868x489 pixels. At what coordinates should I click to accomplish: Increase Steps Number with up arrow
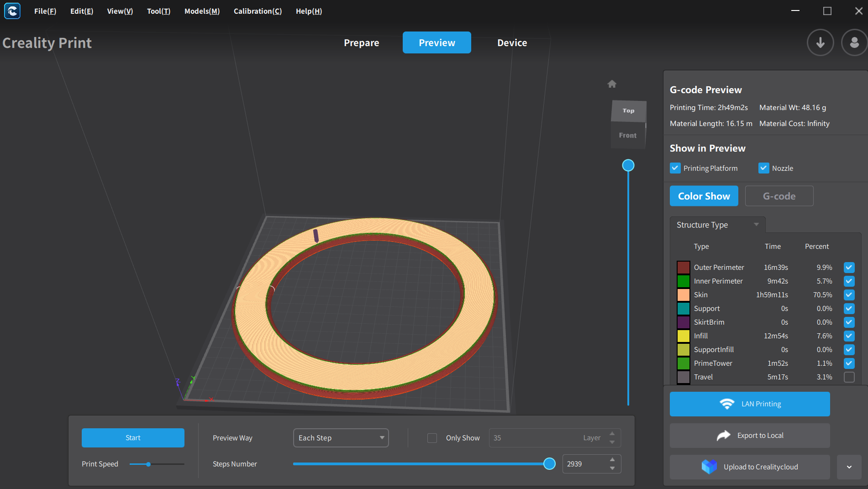[612, 459]
